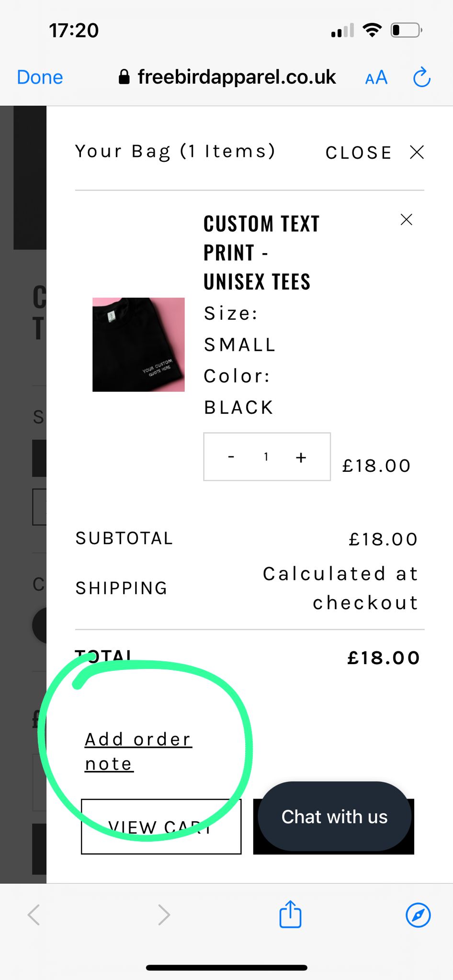Go forward with the browser forward arrow
This screenshot has width=453, height=980.
(164, 915)
